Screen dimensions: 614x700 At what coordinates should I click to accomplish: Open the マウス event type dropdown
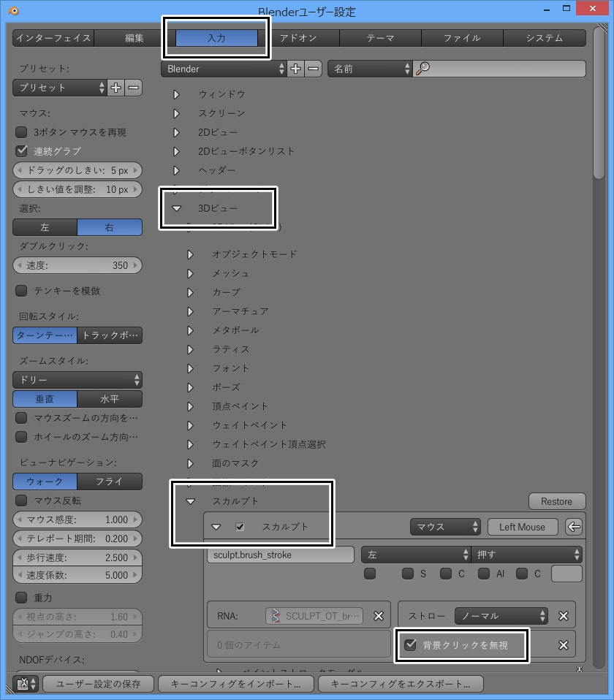pyautogui.click(x=445, y=527)
